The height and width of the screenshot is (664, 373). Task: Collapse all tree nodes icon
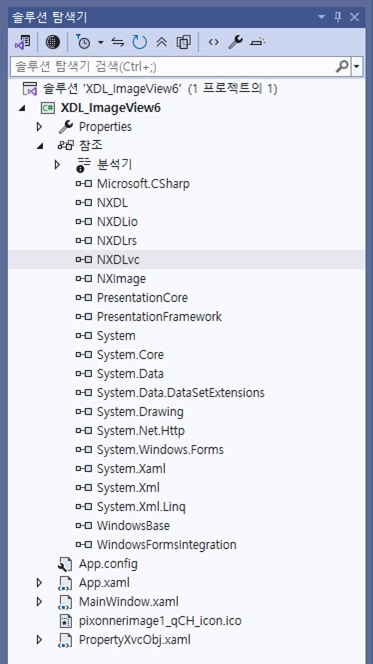(x=162, y=42)
